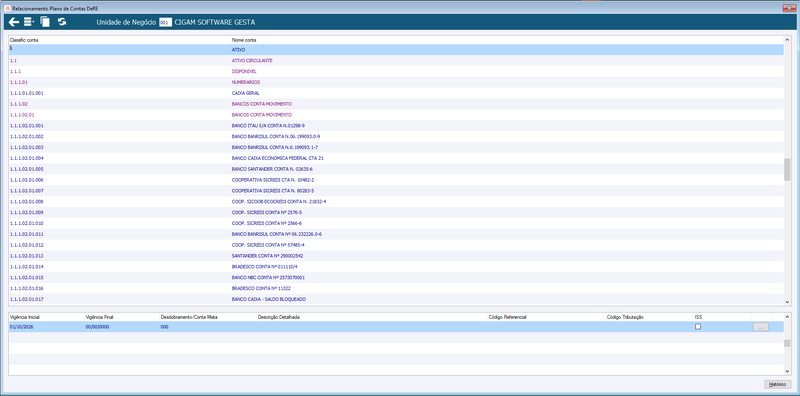Go back with the left arrow icon
This screenshot has height=396, width=800.
point(14,22)
